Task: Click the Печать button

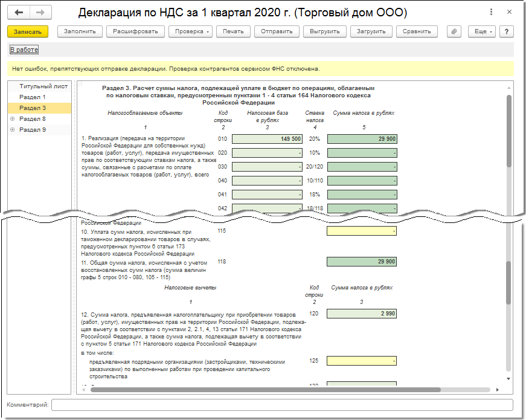Action: [x=233, y=31]
